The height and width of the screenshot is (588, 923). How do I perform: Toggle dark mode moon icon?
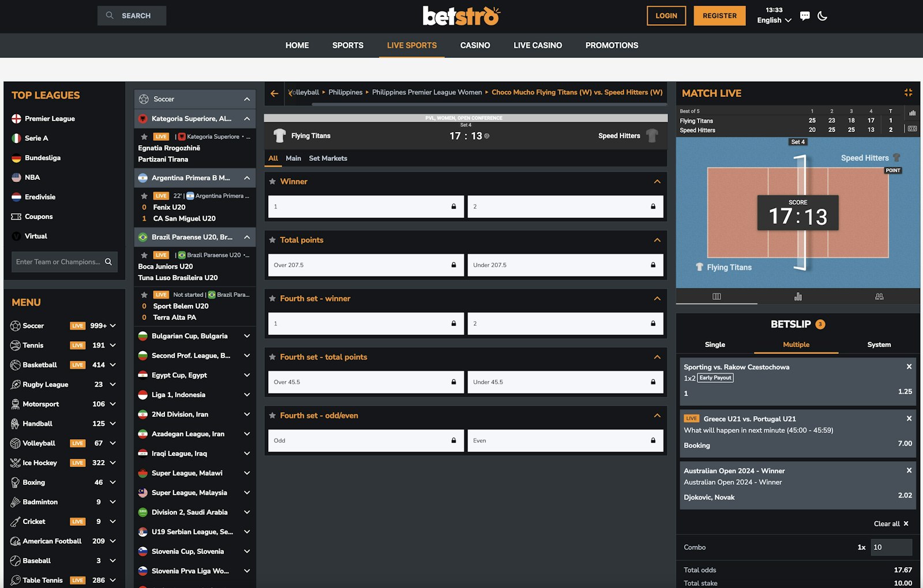click(x=823, y=16)
